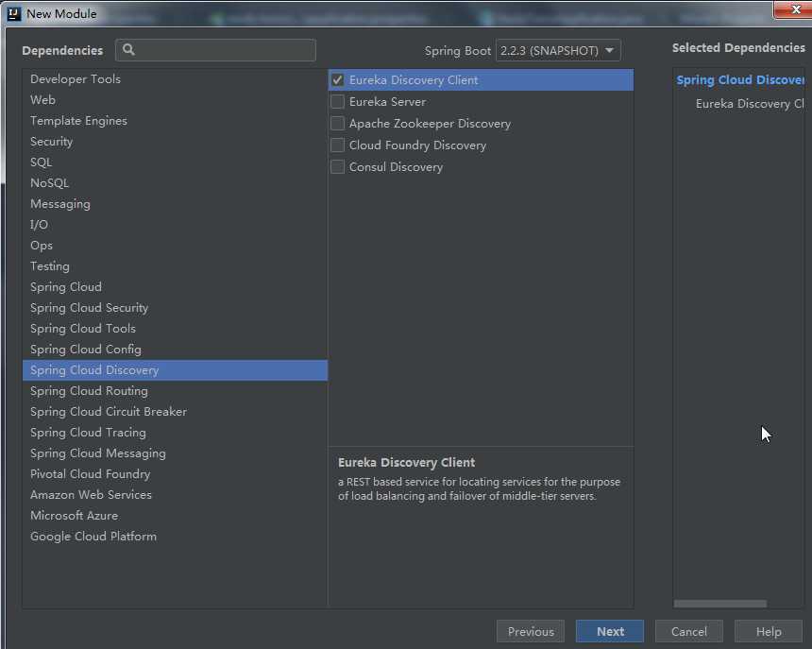Viewport: 812px width, 649px height.
Task: Enable the Consul Discovery checkbox
Action: pos(338,167)
